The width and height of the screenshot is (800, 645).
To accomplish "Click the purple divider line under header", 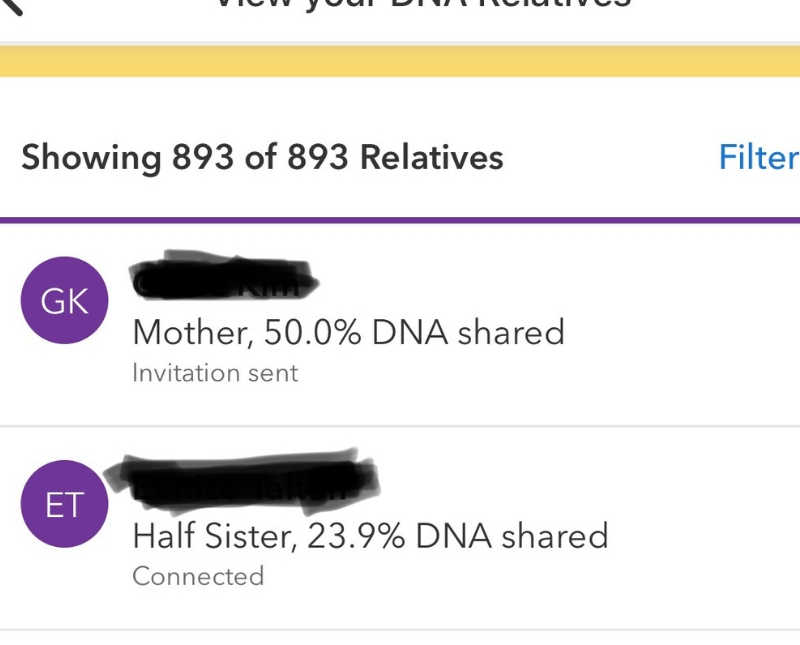I will tap(400, 220).
